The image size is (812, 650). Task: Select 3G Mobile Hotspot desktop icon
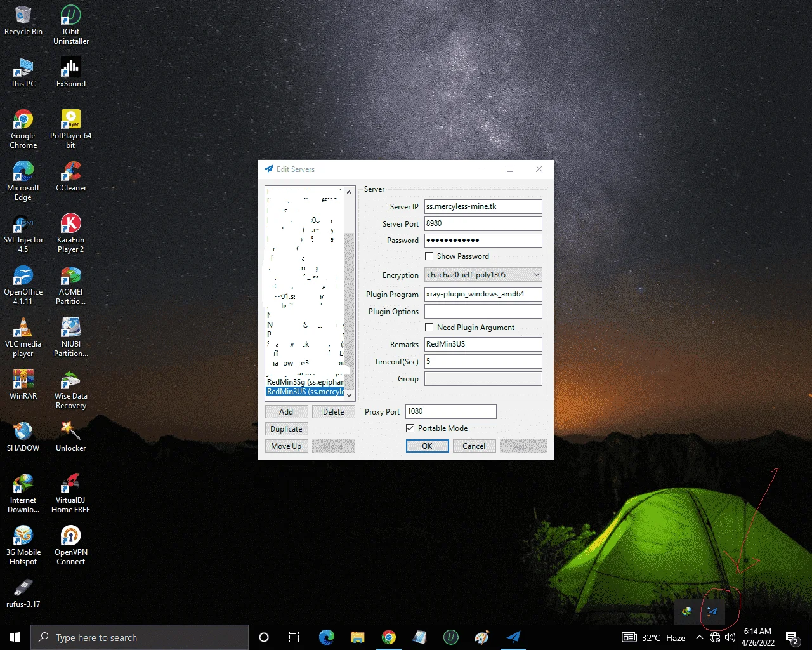coord(23,545)
